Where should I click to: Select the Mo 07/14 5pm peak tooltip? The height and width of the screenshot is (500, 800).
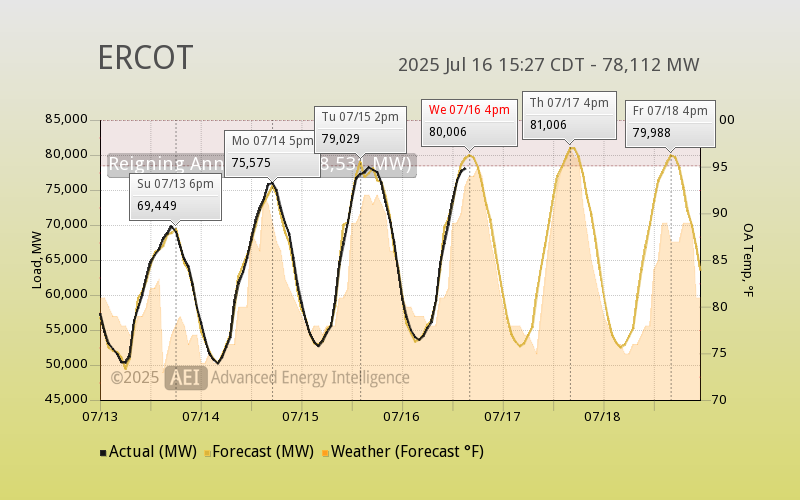tap(272, 154)
